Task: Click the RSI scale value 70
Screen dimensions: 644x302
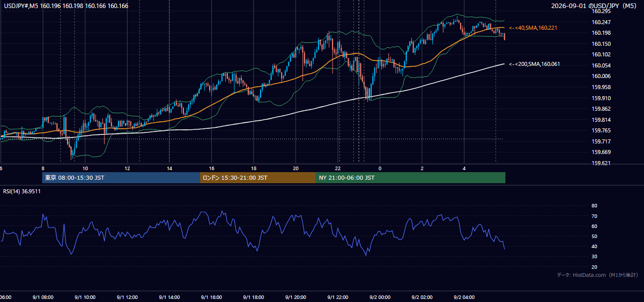Action: [x=594, y=216]
